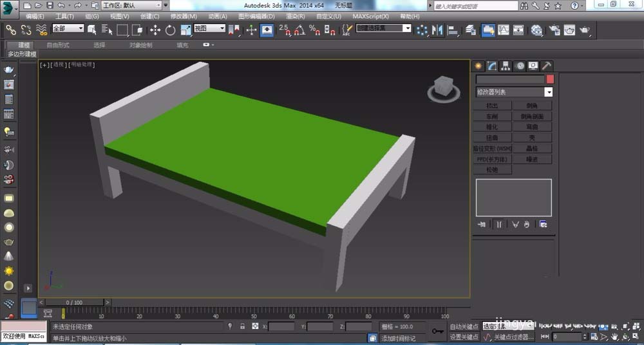
Task: Click the 晶格 modifier button
Action: click(x=532, y=148)
